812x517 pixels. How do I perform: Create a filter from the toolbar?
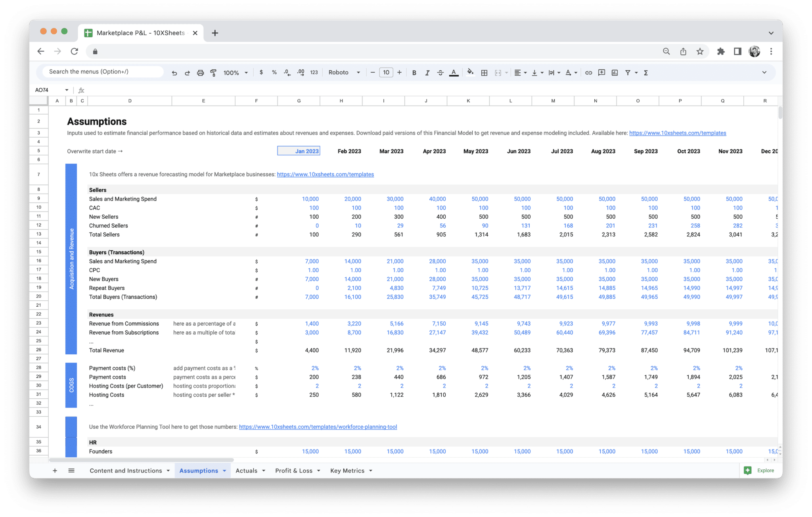point(628,72)
